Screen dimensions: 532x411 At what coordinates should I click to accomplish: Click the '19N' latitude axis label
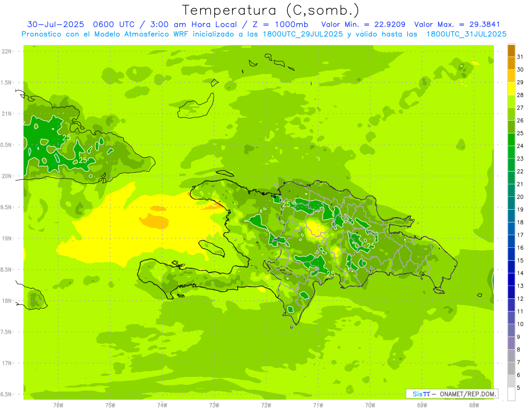(x=6, y=239)
